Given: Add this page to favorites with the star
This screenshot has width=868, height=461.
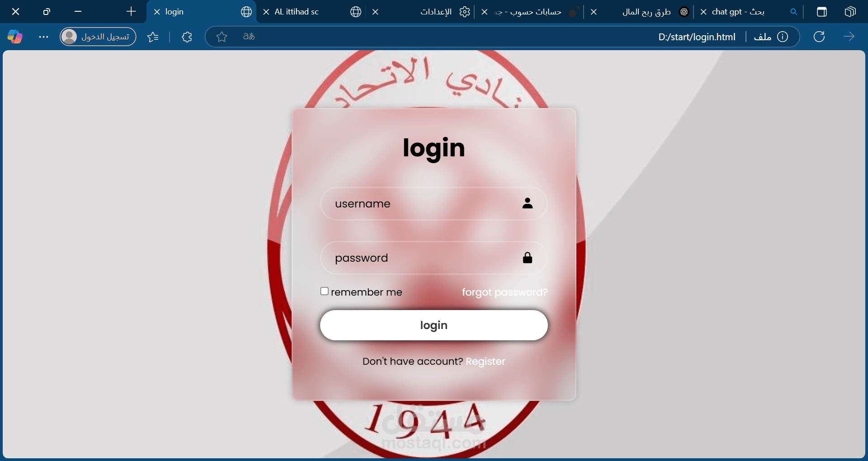Looking at the screenshot, I should point(222,37).
